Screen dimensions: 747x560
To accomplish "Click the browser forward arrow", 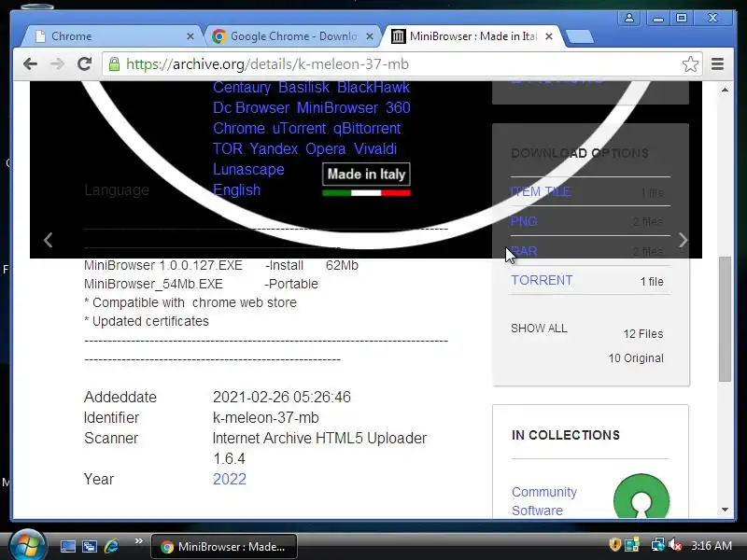I will tap(57, 63).
